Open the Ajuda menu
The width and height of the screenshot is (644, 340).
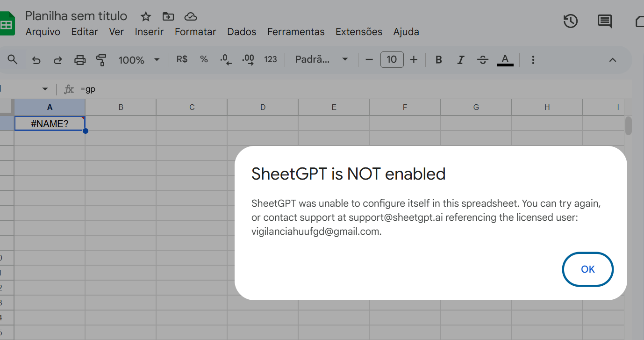click(406, 32)
